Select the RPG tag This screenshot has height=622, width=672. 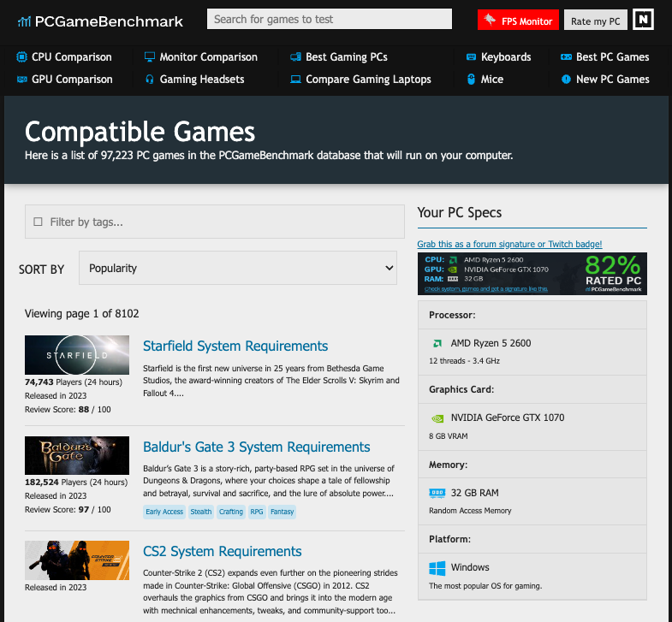[x=257, y=512]
